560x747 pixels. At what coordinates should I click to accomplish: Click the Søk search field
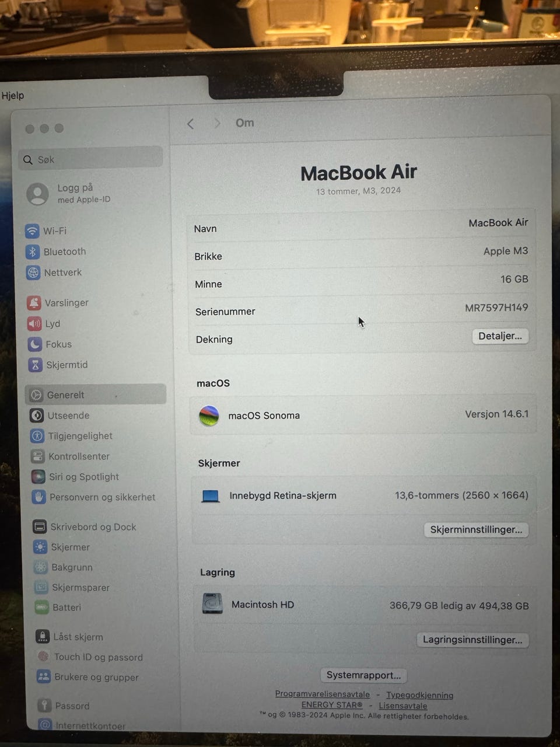[90, 159]
